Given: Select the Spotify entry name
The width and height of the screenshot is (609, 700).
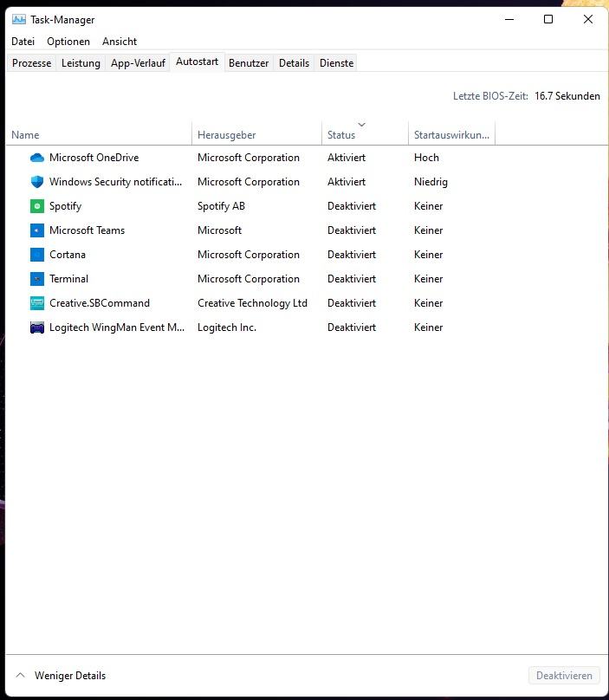Looking at the screenshot, I should click(x=65, y=206).
